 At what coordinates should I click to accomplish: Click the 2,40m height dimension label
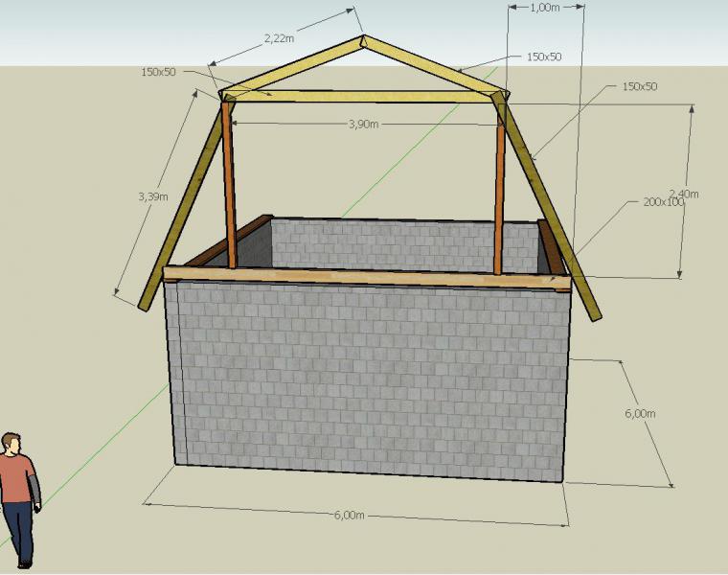pos(684,194)
